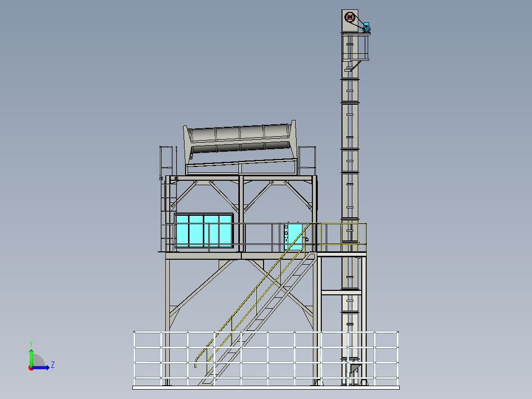Select the X cross bracing under the main platform
Viewport: 532px width, 399px height.
click(x=241, y=294)
